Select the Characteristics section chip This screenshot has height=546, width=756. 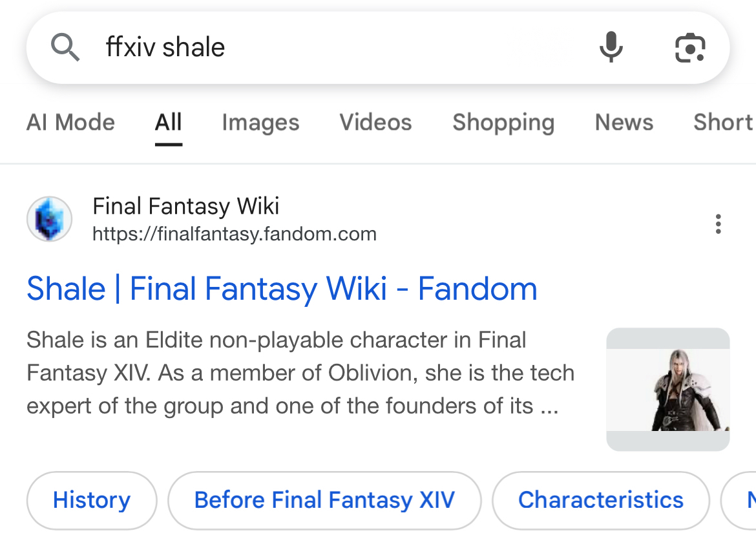(x=600, y=500)
